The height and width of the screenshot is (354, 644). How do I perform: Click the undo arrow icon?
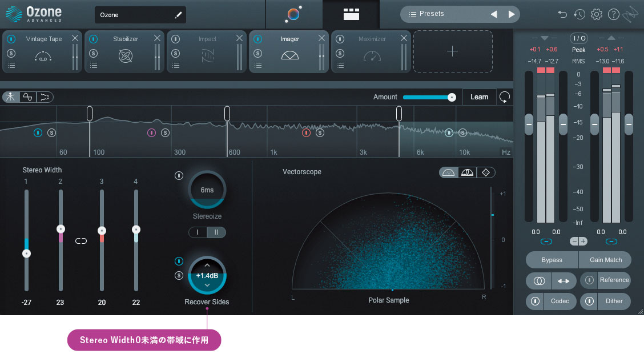(x=562, y=14)
